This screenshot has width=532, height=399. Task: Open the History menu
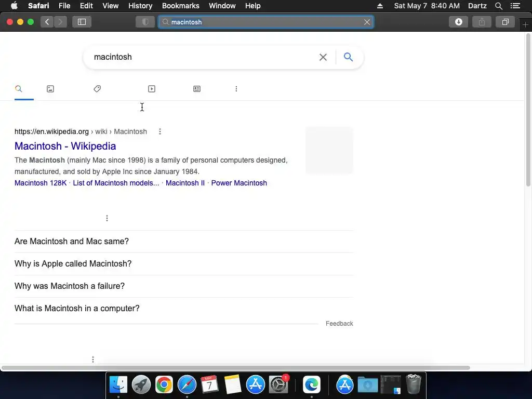pyautogui.click(x=140, y=6)
